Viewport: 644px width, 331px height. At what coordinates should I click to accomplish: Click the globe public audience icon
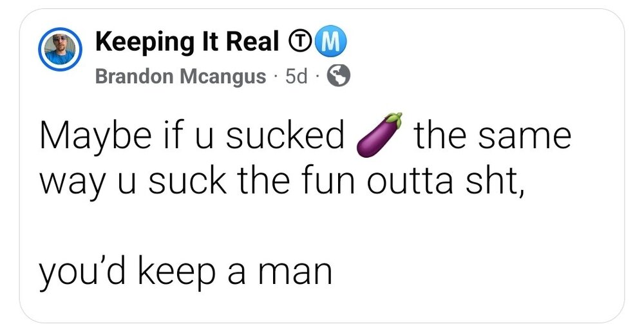click(x=339, y=77)
